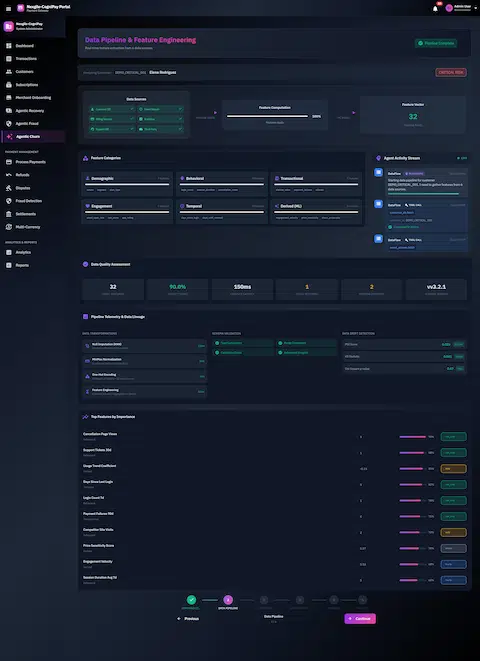Click the 90.0% data quality value
Screen dimensions: 480x661
[x=177, y=287]
